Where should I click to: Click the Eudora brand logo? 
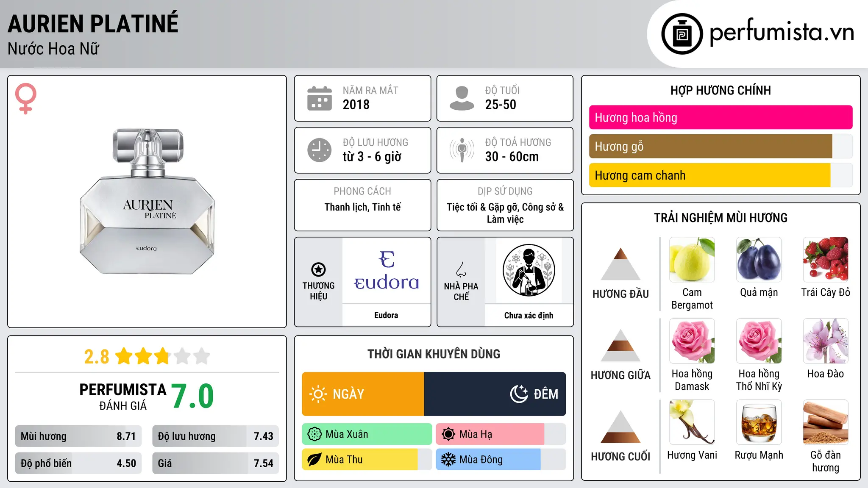(x=386, y=270)
